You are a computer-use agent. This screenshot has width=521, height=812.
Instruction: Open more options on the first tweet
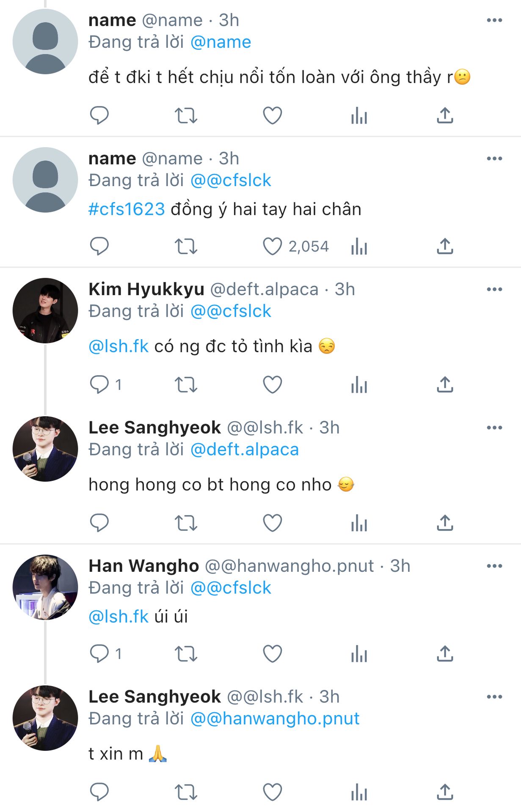click(494, 20)
